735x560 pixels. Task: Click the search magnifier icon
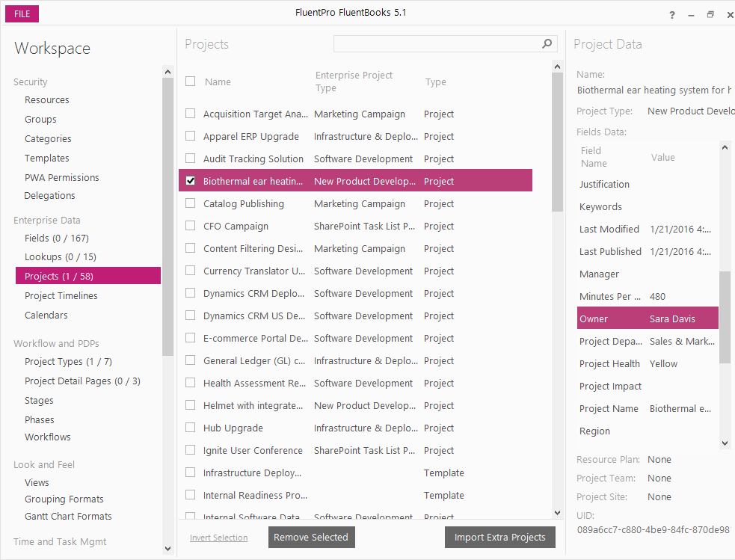[548, 44]
